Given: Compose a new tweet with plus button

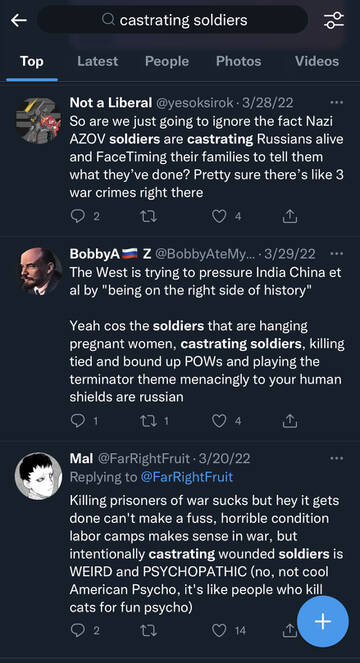Looking at the screenshot, I should click(x=323, y=621).
